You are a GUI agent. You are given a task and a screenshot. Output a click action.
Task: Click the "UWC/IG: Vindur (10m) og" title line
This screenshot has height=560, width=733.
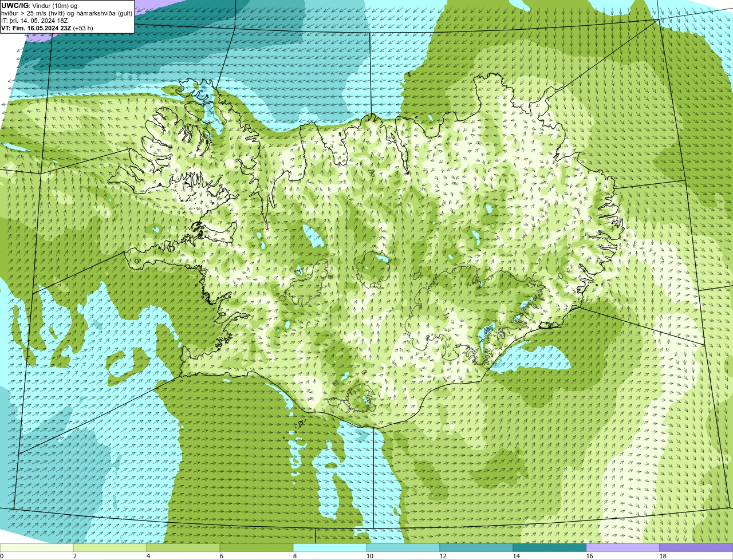click(x=40, y=6)
